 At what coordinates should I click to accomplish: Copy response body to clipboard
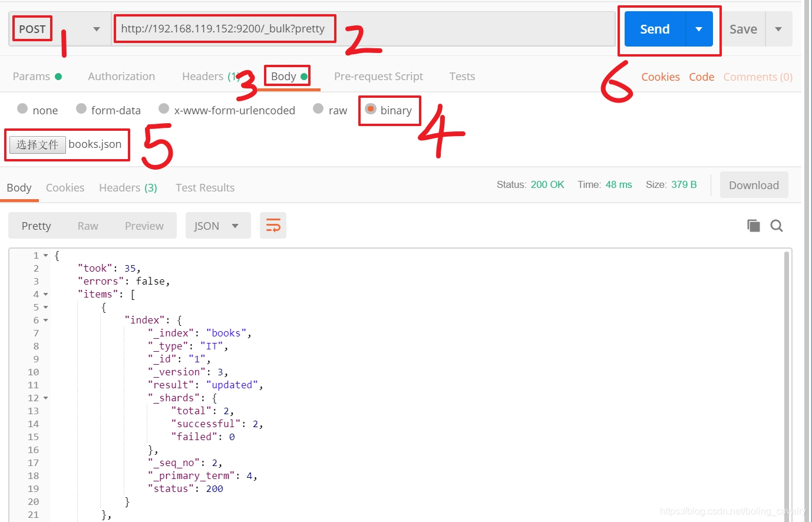753,226
